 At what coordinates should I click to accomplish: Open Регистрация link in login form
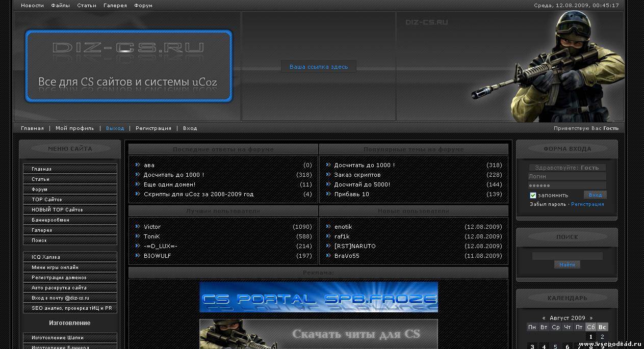[x=587, y=204]
